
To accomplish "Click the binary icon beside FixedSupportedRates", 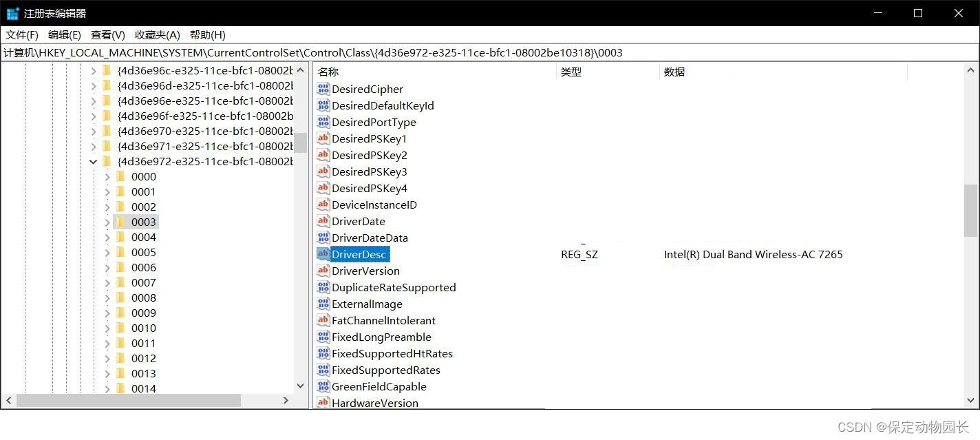I will pyautogui.click(x=323, y=370).
